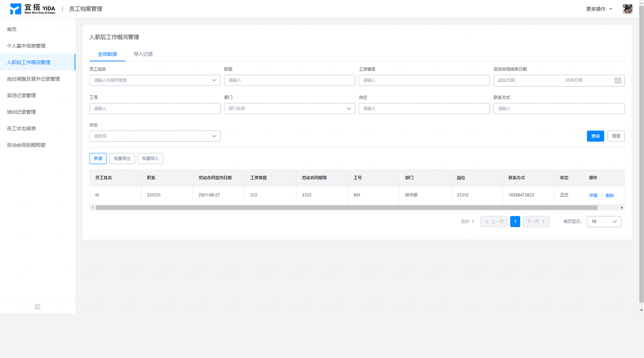Focus the 职级 input field
The image size is (644, 358).
(289, 81)
